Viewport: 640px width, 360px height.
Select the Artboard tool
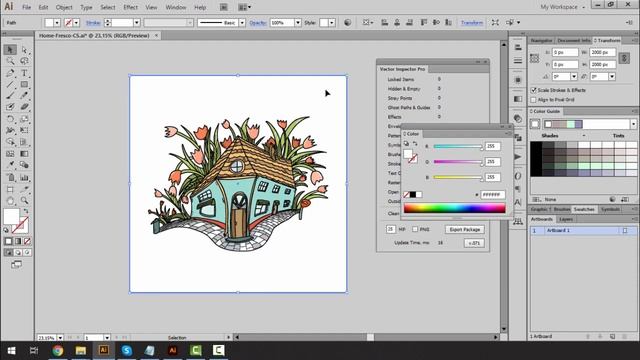pos(10,189)
